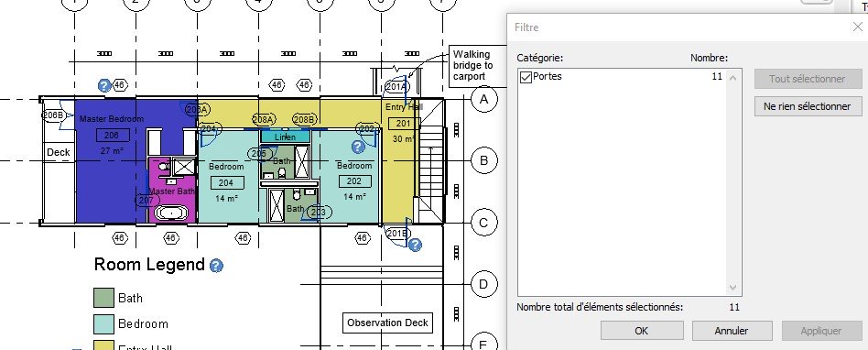Click the Ne rien sélectionner button
Viewport: 868px width, 350px height.
(x=808, y=106)
